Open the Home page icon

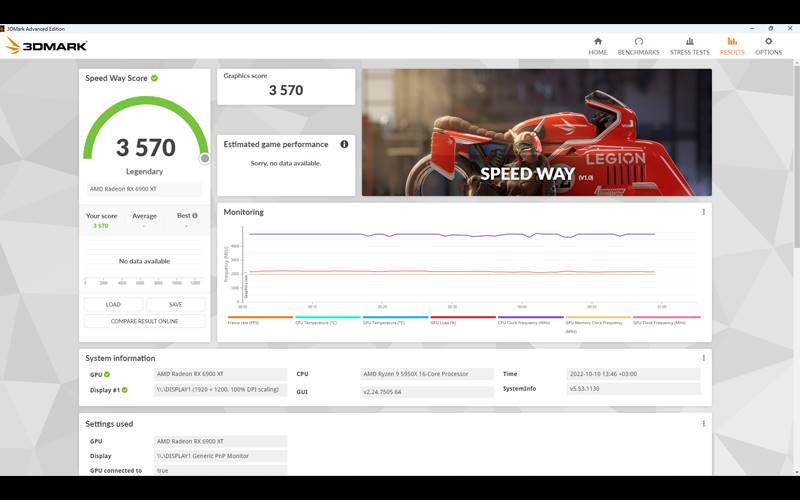click(598, 46)
